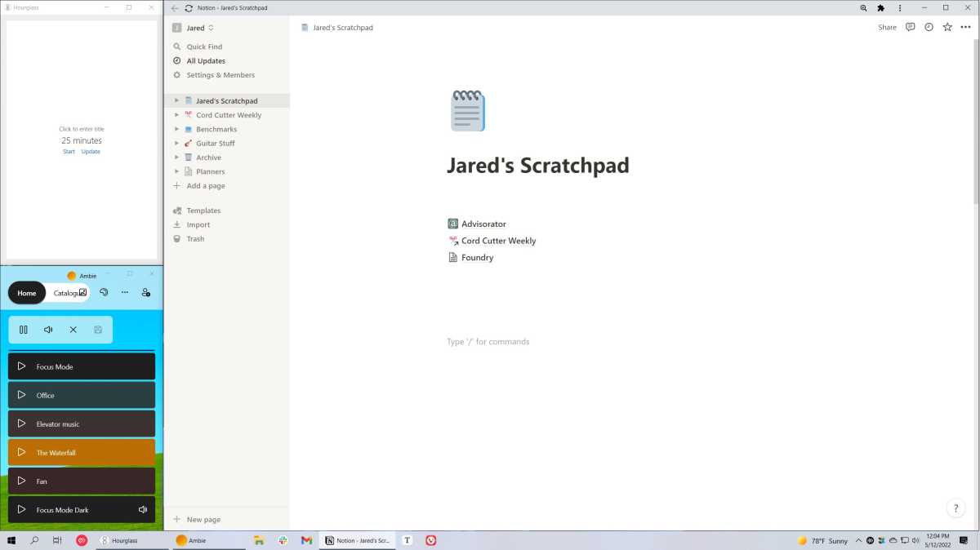Open the Notion help question mark button
980x550 pixels.
(x=955, y=508)
